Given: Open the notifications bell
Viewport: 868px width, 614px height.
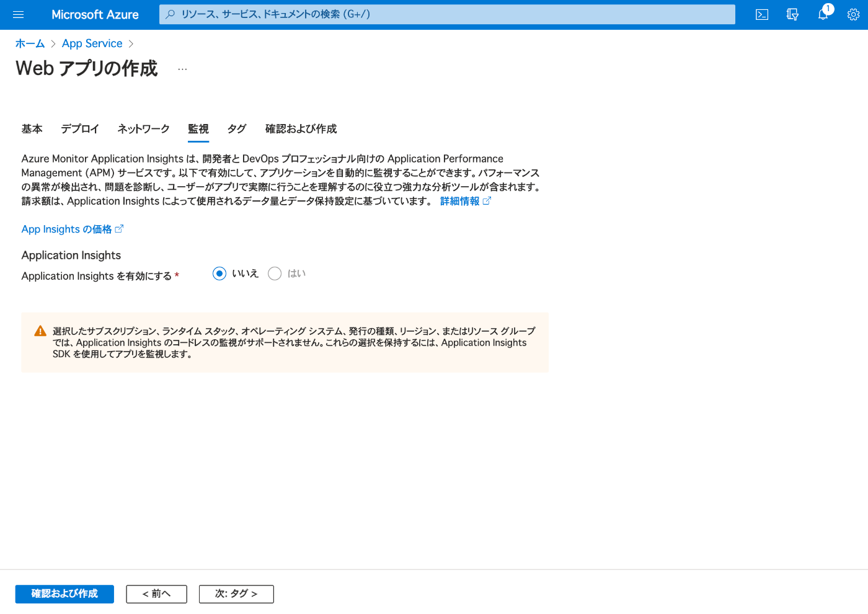Looking at the screenshot, I should pyautogui.click(x=823, y=14).
